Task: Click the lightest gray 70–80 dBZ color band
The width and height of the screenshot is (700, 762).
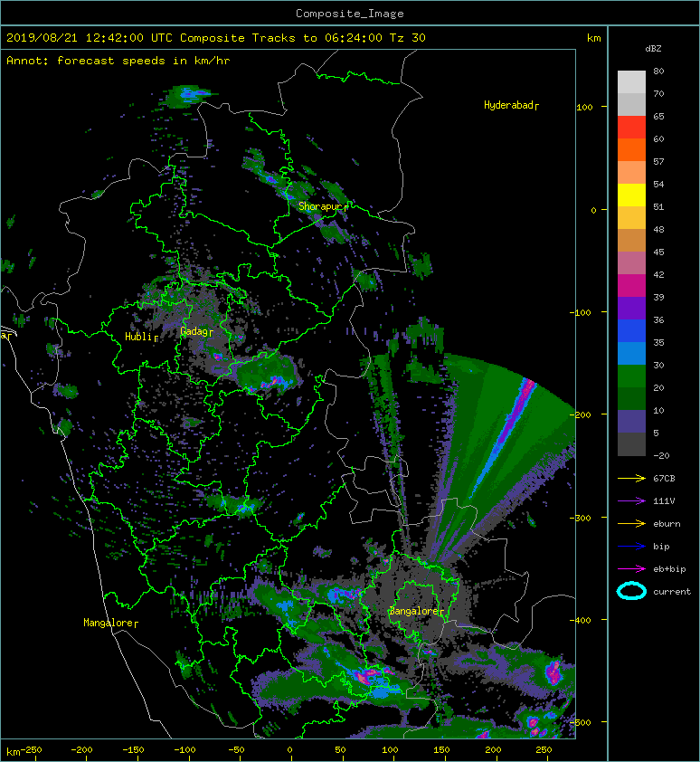Action: point(631,82)
